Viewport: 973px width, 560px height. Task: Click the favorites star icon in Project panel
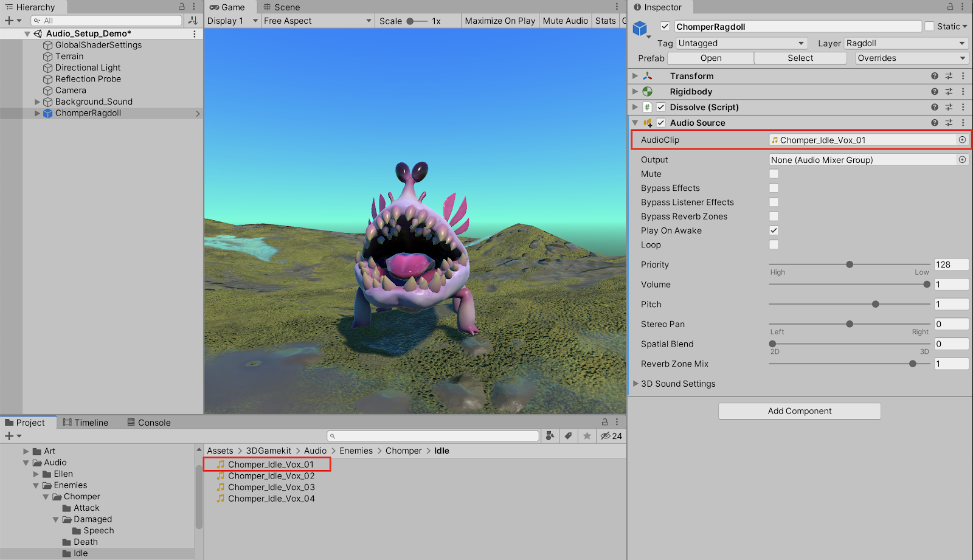587,436
